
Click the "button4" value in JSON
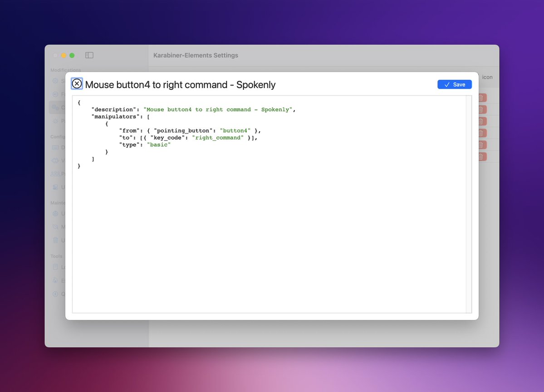(235, 131)
